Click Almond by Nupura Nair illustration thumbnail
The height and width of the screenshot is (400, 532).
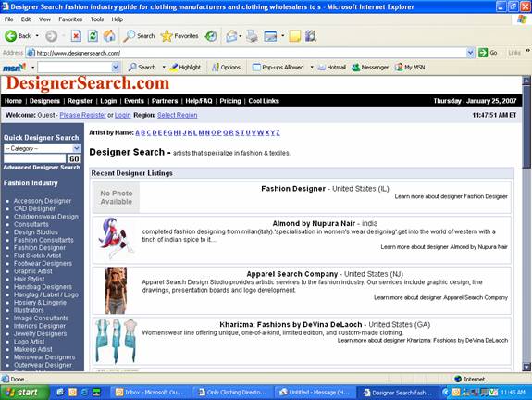point(116,238)
